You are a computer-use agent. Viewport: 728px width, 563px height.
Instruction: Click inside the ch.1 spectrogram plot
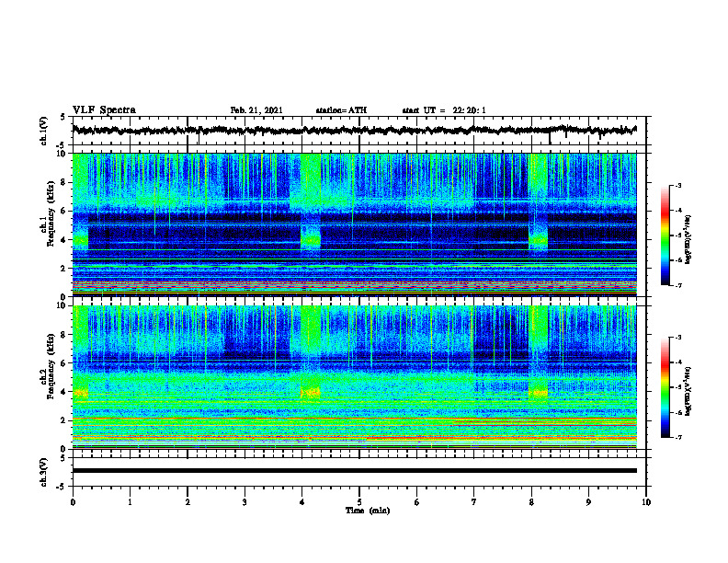point(354,224)
